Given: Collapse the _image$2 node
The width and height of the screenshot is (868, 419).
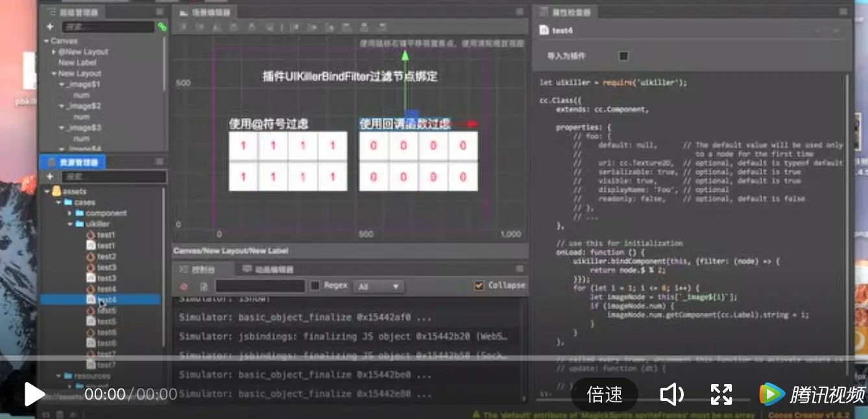Looking at the screenshot, I should [x=62, y=106].
